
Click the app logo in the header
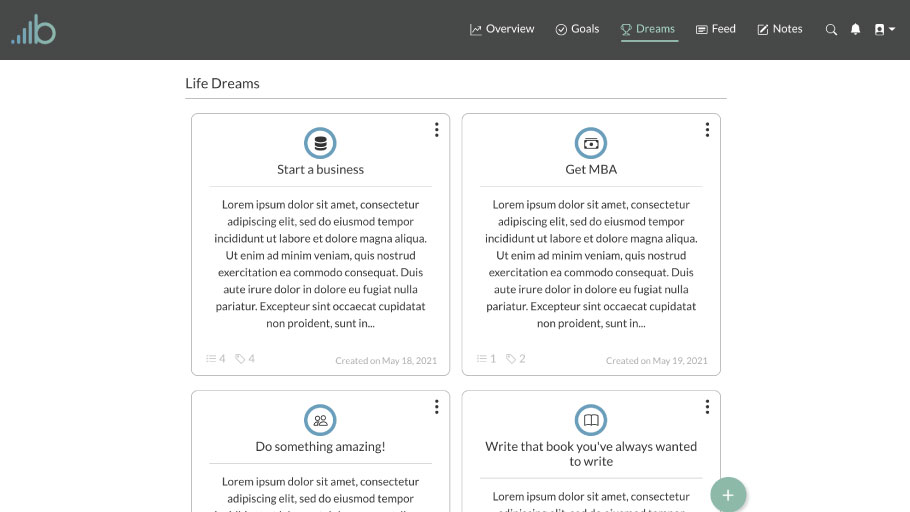coord(34,30)
